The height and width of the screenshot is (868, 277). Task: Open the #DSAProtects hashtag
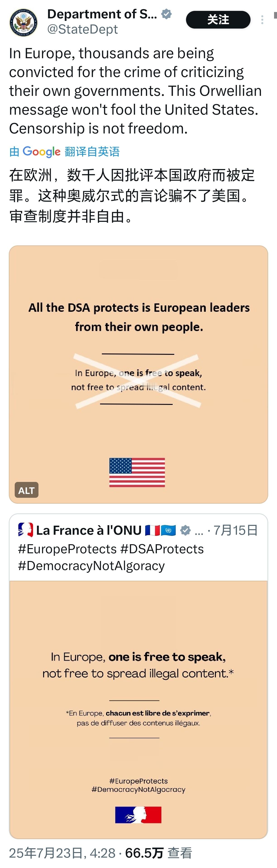tap(162, 549)
